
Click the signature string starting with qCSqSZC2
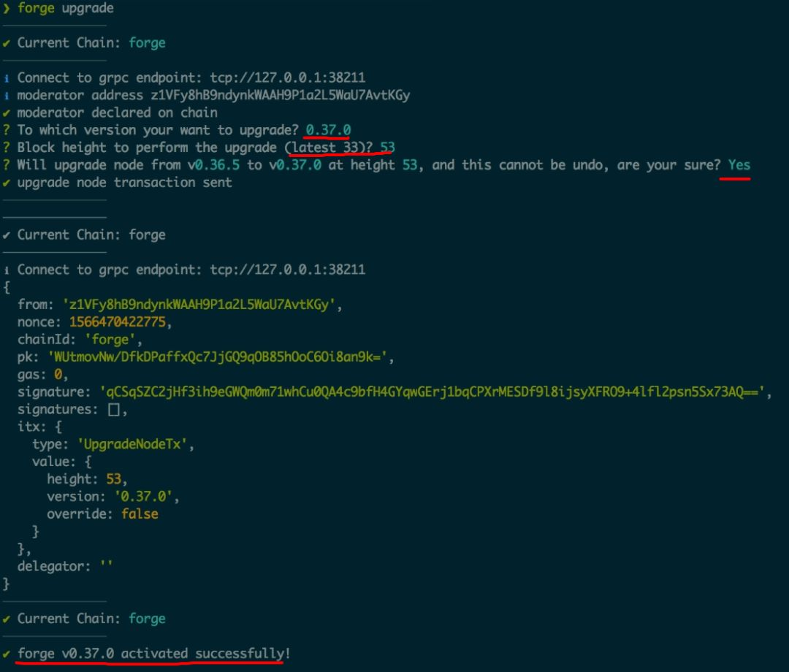pos(435,392)
